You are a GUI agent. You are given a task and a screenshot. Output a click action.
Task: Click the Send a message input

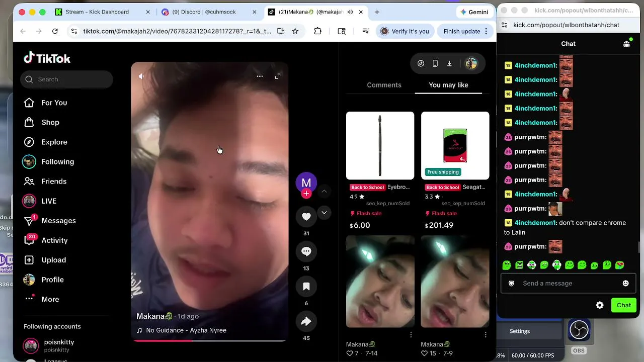[x=568, y=283]
